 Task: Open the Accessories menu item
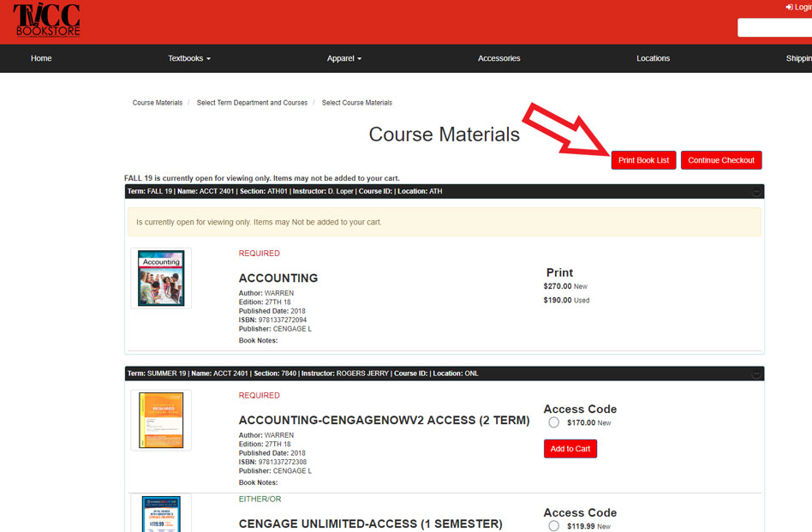click(x=499, y=58)
